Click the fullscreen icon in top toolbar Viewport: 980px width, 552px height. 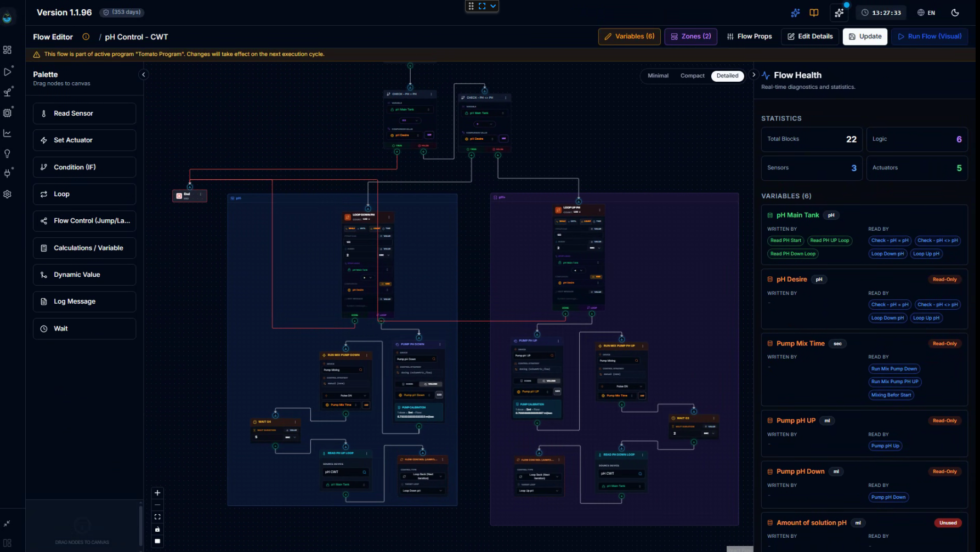(482, 6)
